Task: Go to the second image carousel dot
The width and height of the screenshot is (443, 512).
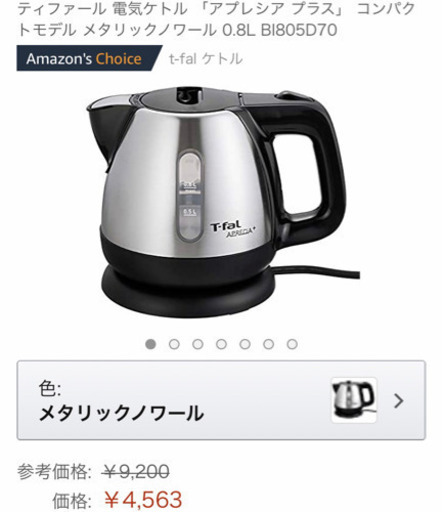Action: tap(174, 344)
